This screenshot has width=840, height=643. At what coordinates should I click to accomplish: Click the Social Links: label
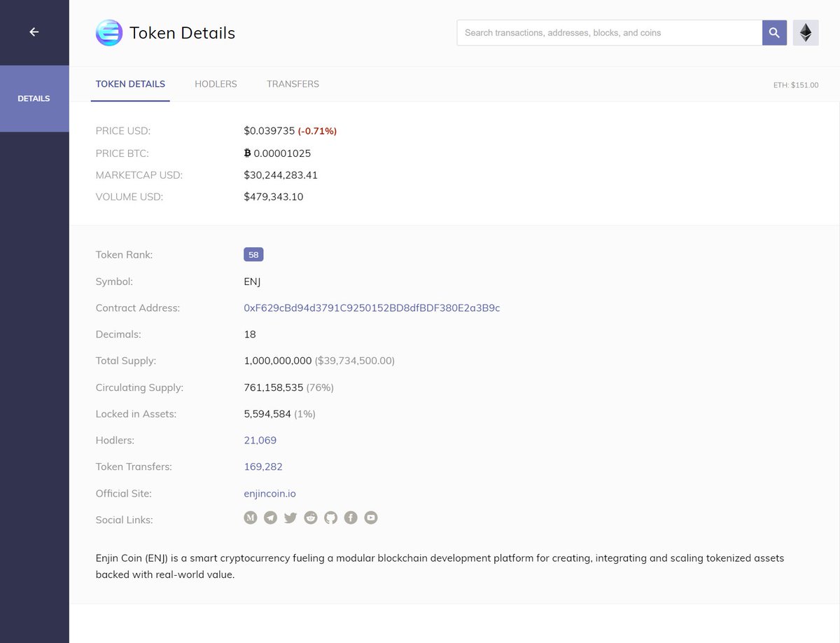[124, 520]
